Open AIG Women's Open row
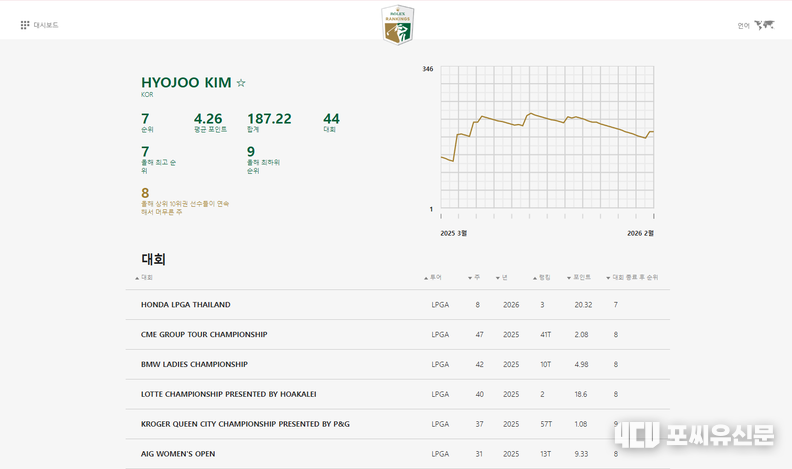The height and width of the screenshot is (469, 792). [178, 454]
